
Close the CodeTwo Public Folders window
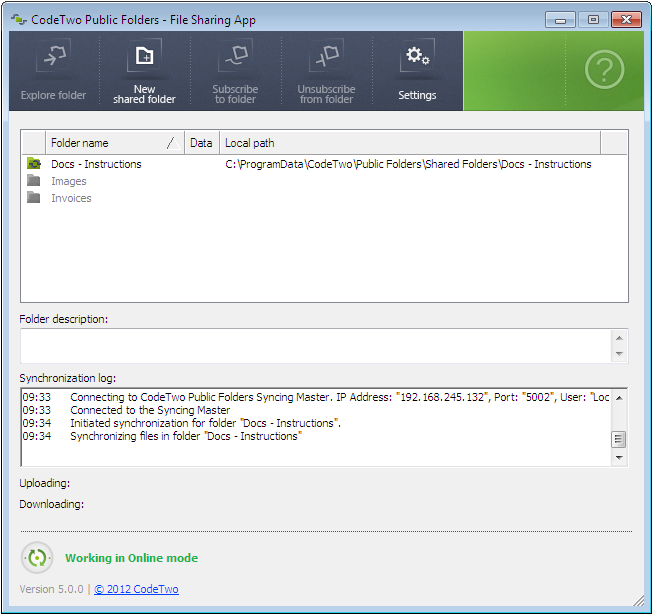[626, 20]
